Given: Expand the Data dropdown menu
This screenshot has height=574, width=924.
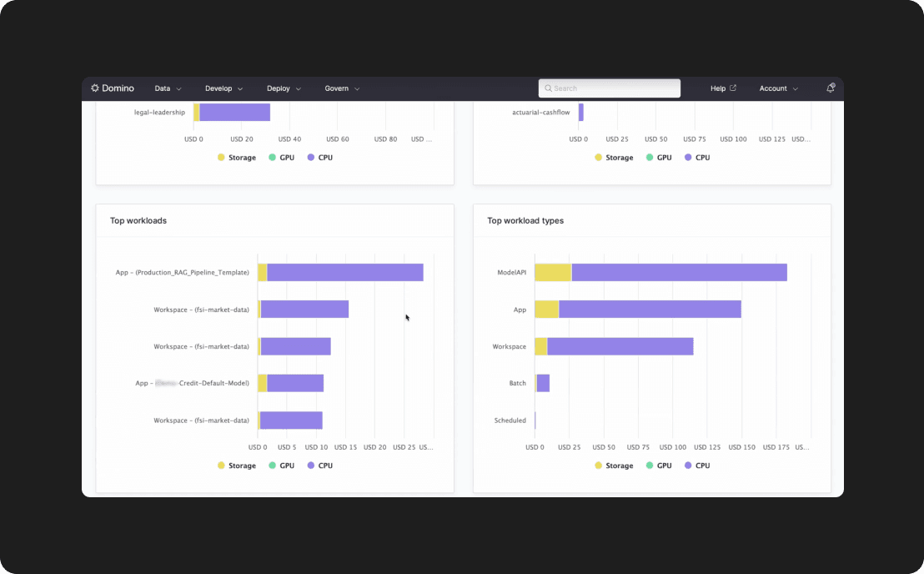Looking at the screenshot, I should 168,88.
